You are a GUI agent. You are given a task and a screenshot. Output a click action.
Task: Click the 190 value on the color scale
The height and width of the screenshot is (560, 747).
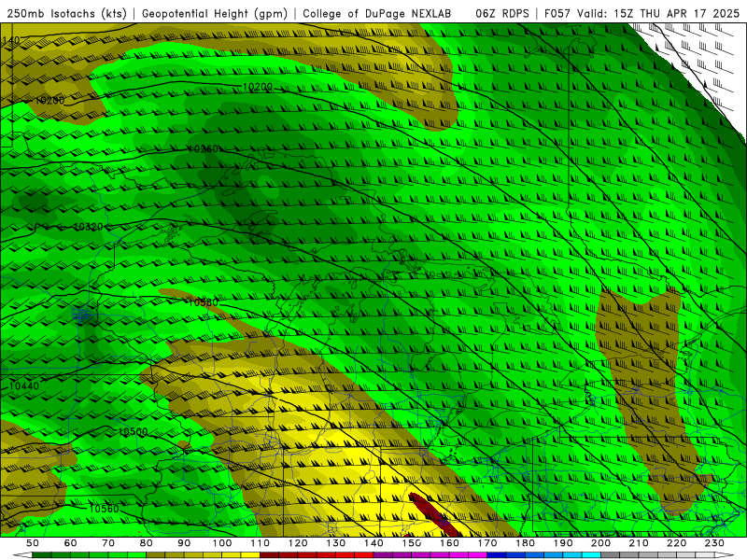pos(563,543)
